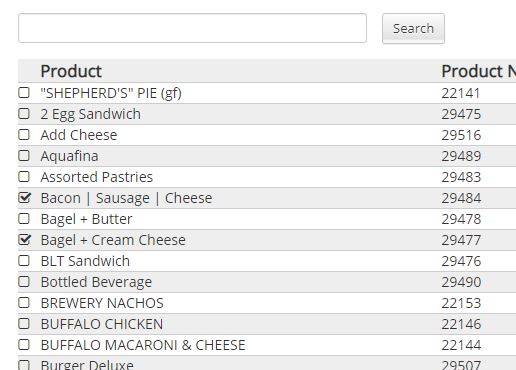Check the "SHEPHERD'S" PIE (gf) checkbox
The height and width of the screenshot is (370, 516).
pyautogui.click(x=24, y=92)
